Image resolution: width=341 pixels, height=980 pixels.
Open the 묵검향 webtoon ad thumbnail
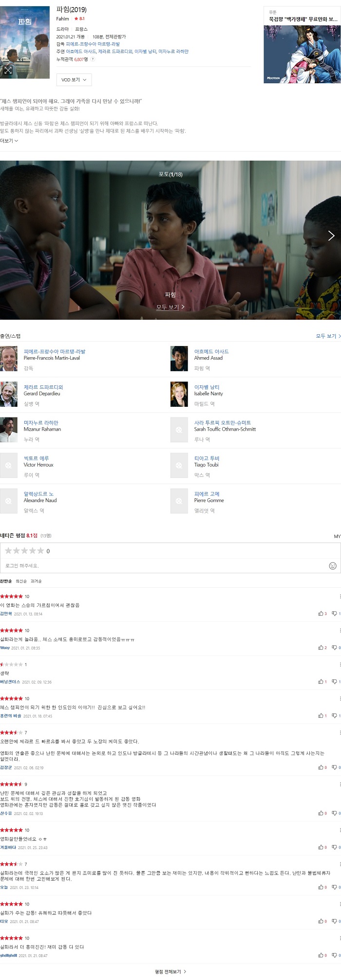tap(302, 54)
